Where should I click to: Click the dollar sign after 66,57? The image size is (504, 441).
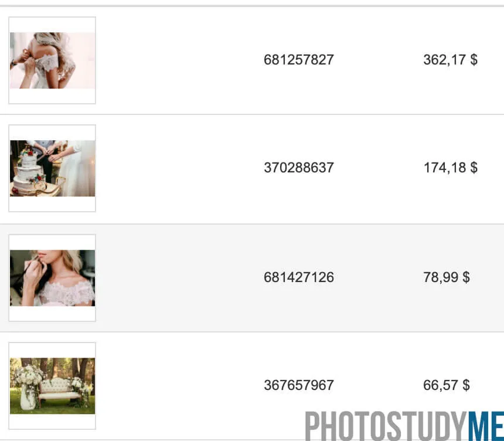coord(466,385)
